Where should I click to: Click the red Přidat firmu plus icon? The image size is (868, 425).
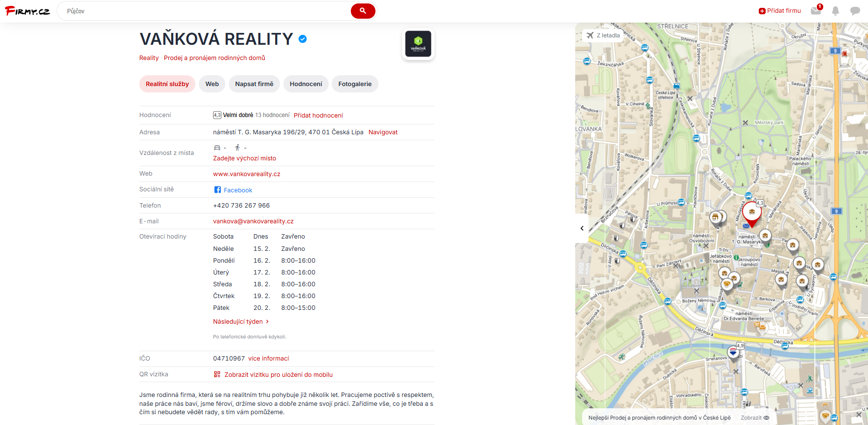[762, 11]
